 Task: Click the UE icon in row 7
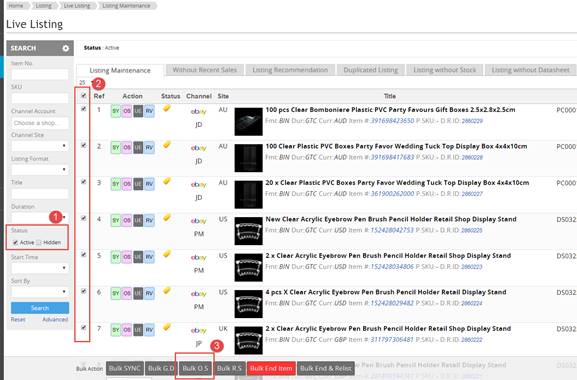pos(138,330)
